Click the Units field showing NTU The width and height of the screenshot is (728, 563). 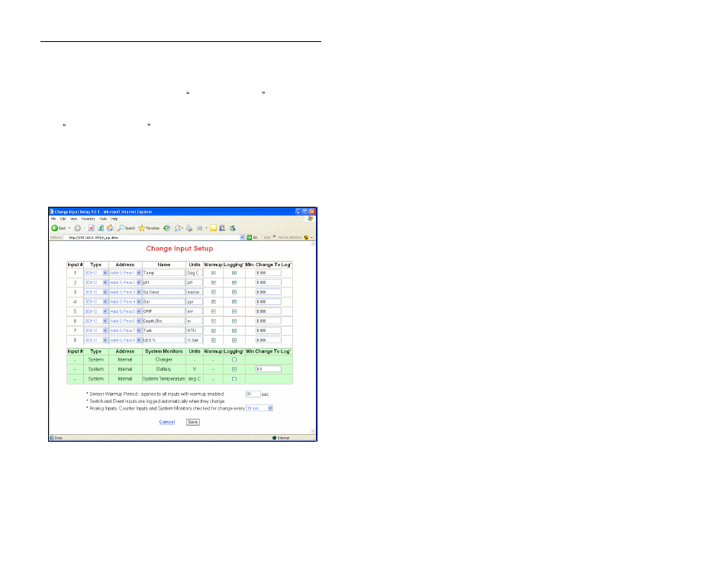tap(195, 331)
